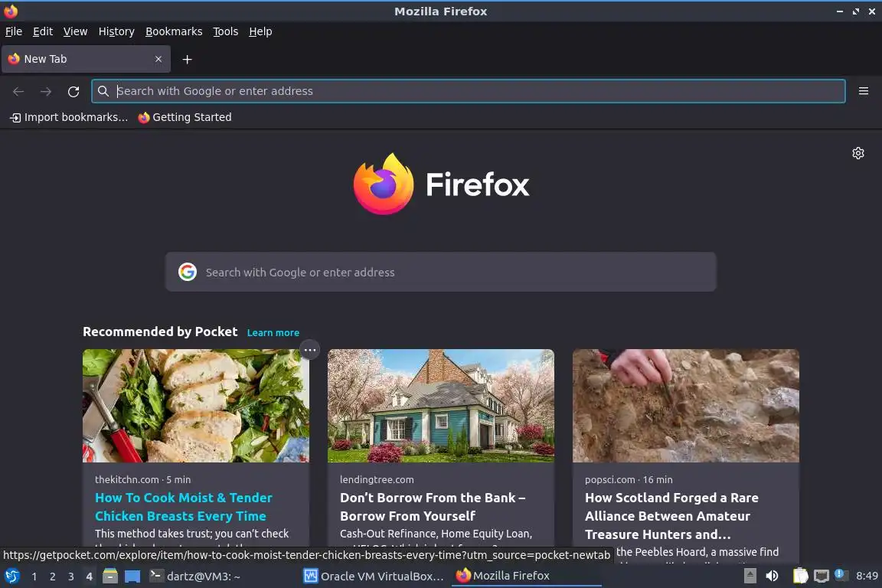Click the show desktop taskbar icon

click(132, 577)
